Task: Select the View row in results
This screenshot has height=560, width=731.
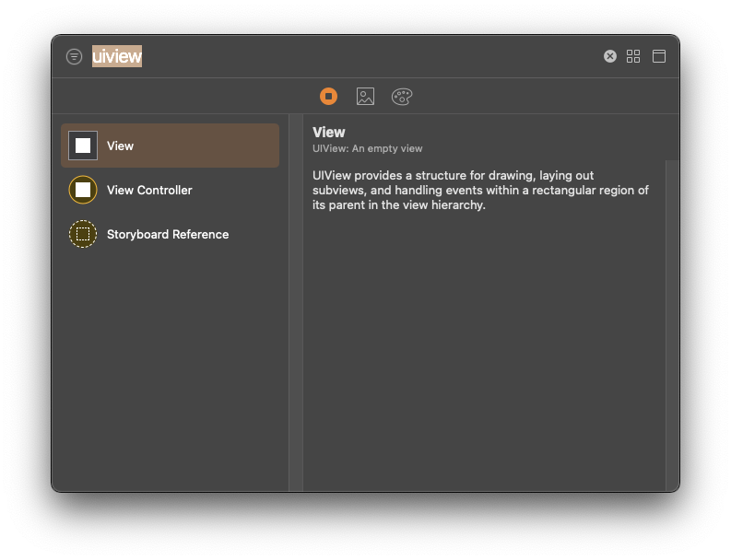Action: (x=171, y=146)
